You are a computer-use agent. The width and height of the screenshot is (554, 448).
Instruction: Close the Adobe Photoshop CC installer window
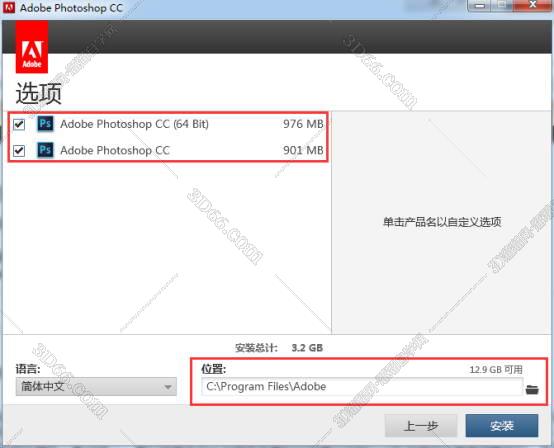coord(533,5)
